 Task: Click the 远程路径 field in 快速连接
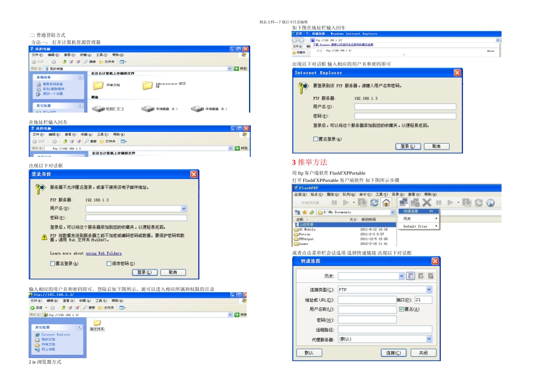(x=385, y=330)
